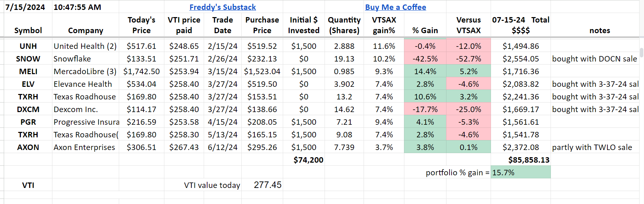Select the Versus VTSAX header cell
The image size is (644, 204).
pos(468,25)
